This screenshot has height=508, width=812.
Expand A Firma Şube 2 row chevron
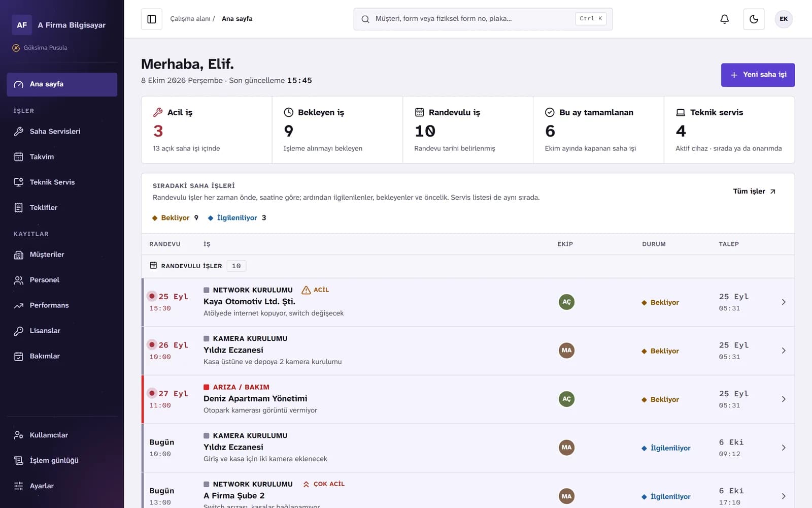click(x=784, y=496)
